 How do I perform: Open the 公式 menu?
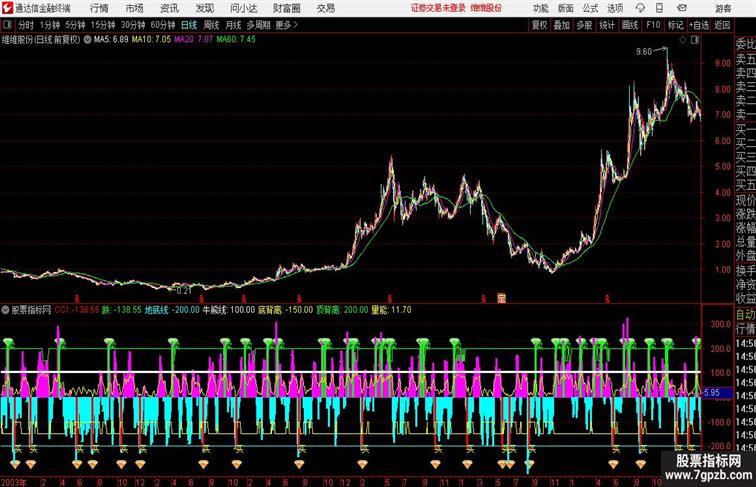pyautogui.click(x=590, y=8)
